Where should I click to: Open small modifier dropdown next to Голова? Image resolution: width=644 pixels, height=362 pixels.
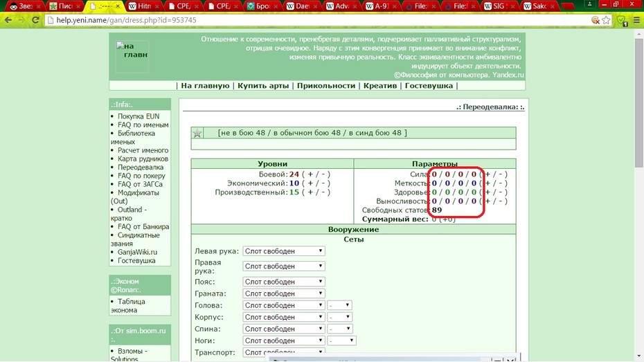(x=340, y=305)
